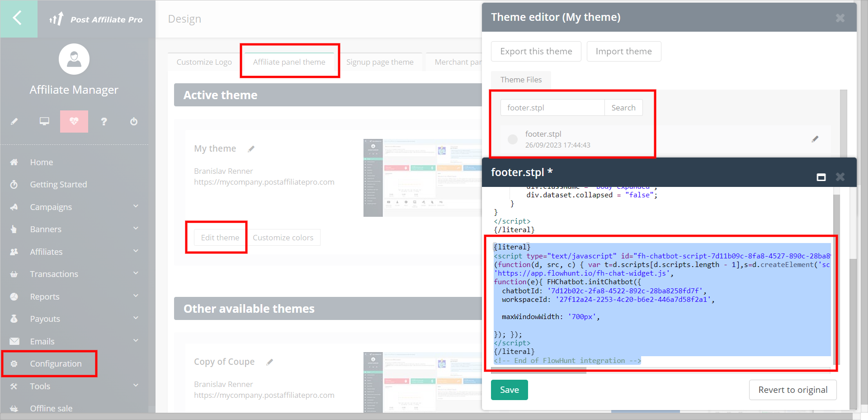Click the power logout icon
Screen dimensions: 868x420
(x=134, y=121)
